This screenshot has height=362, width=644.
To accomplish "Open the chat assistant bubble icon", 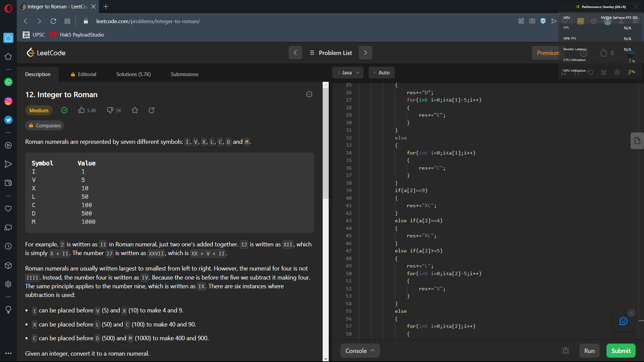I will [x=623, y=321].
